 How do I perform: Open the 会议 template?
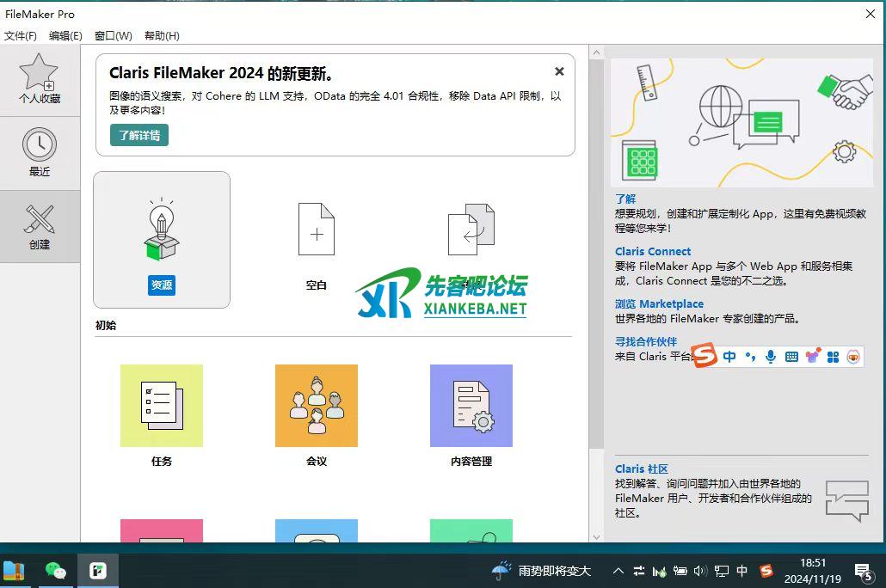click(316, 406)
